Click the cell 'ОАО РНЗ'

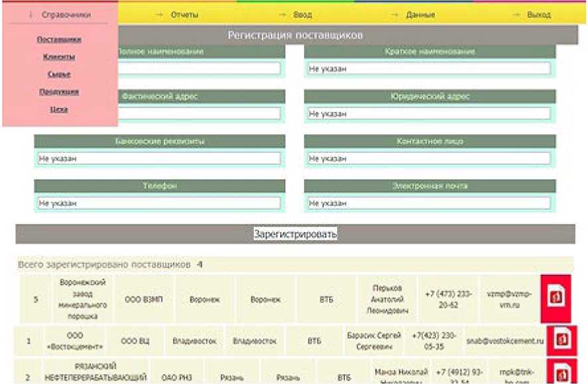point(177,377)
